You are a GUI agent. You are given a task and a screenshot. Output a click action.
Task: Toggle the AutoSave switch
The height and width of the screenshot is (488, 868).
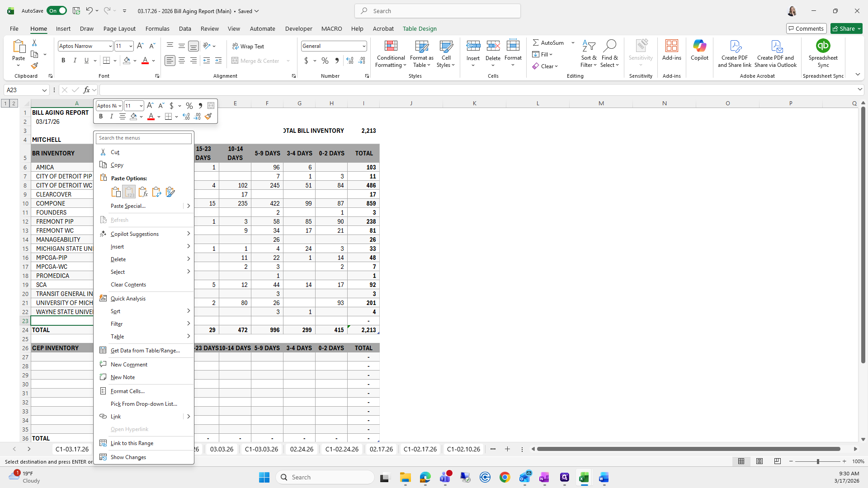click(x=57, y=11)
